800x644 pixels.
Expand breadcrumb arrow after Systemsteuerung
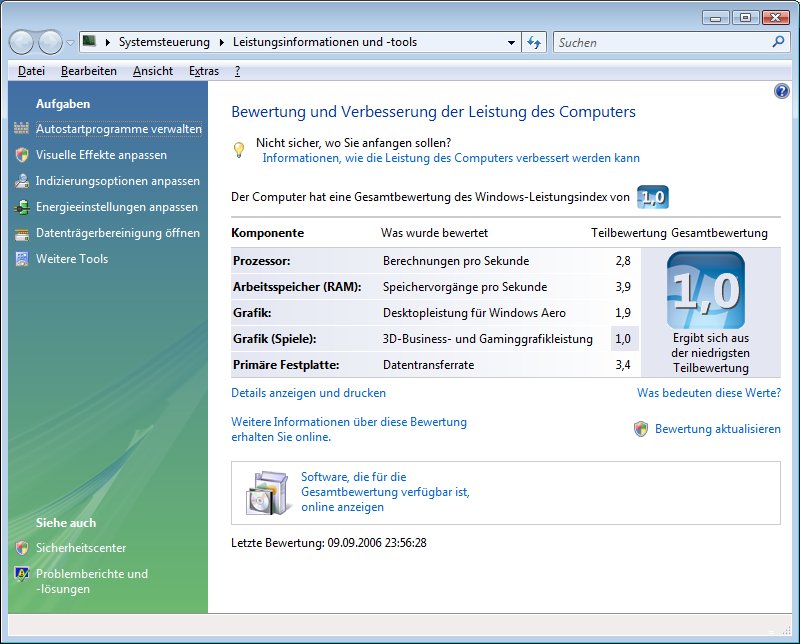coord(221,43)
